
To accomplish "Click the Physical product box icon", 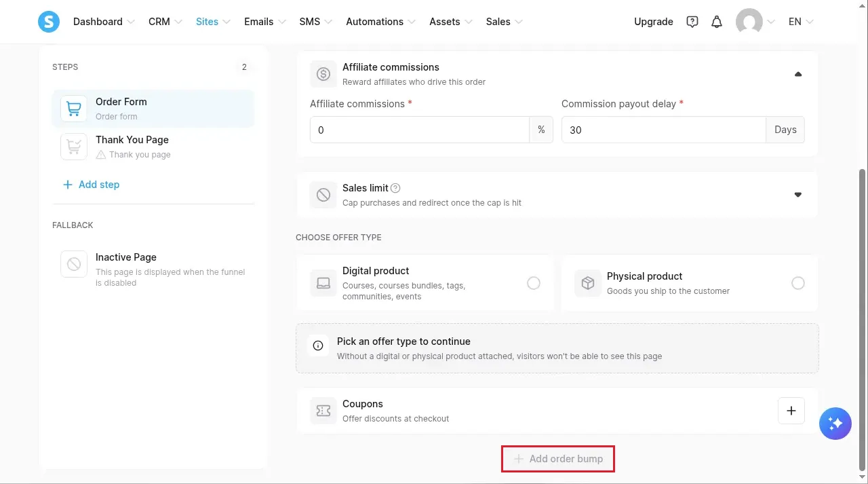I will click(588, 283).
